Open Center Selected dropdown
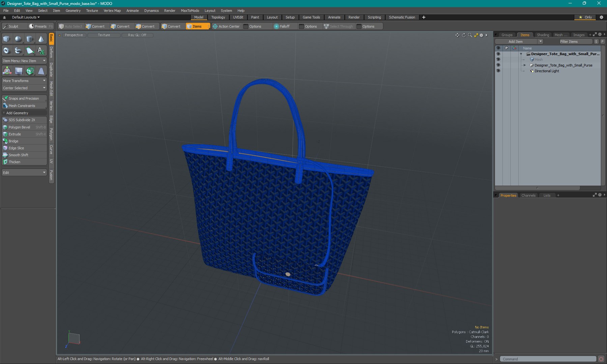This screenshot has width=607, height=364. tap(24, 88)
